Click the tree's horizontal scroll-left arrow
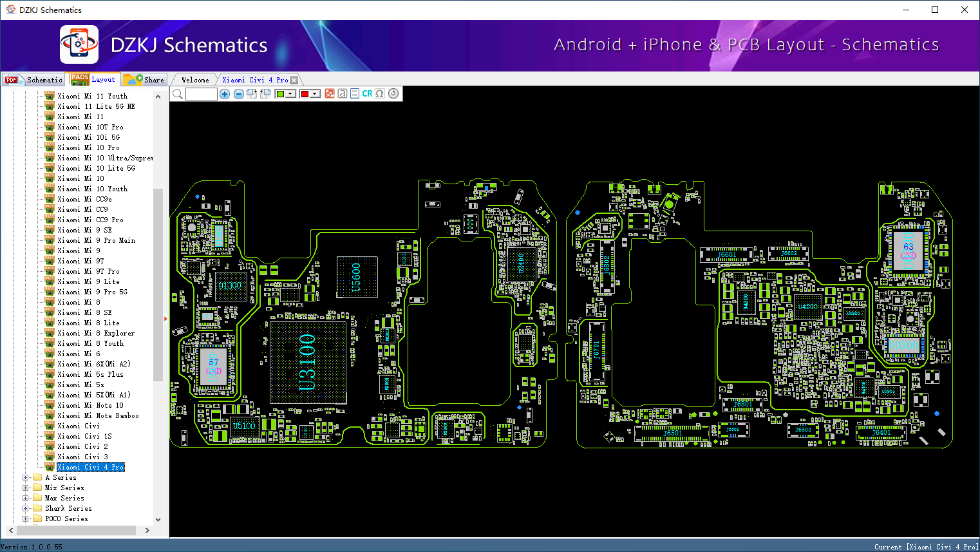 [x=10, y=531]
